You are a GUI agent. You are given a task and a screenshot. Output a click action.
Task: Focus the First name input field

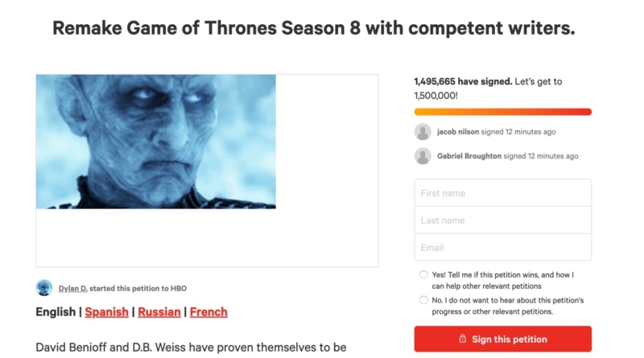(x=502, y=193)
